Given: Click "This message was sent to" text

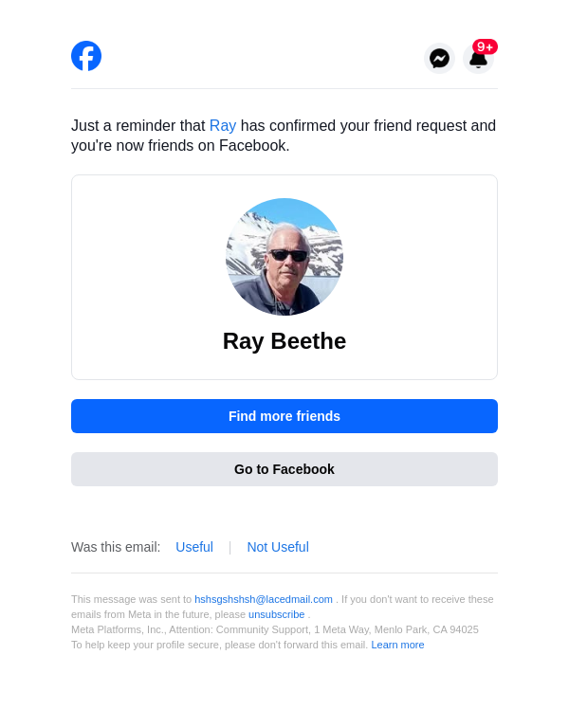Looking at the screenshot, I should [x=131, y=599].
